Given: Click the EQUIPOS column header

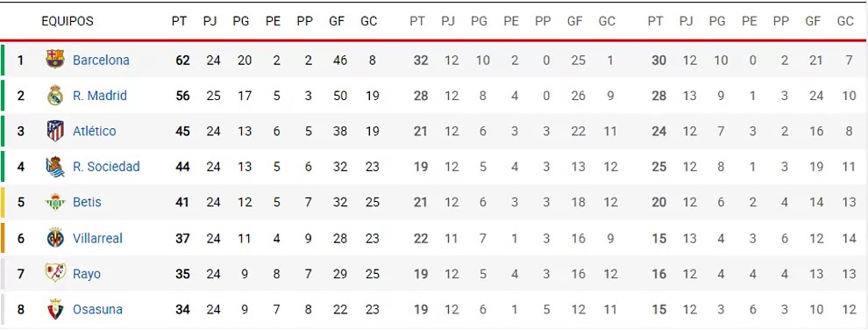Looking at the screenshot, I should pyautogui.click(x=68, y=22).
